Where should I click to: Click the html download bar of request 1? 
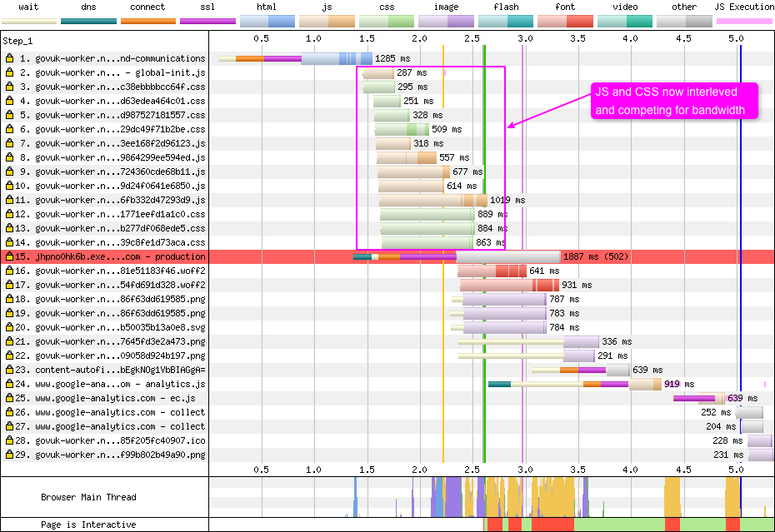tap(337, 58)
